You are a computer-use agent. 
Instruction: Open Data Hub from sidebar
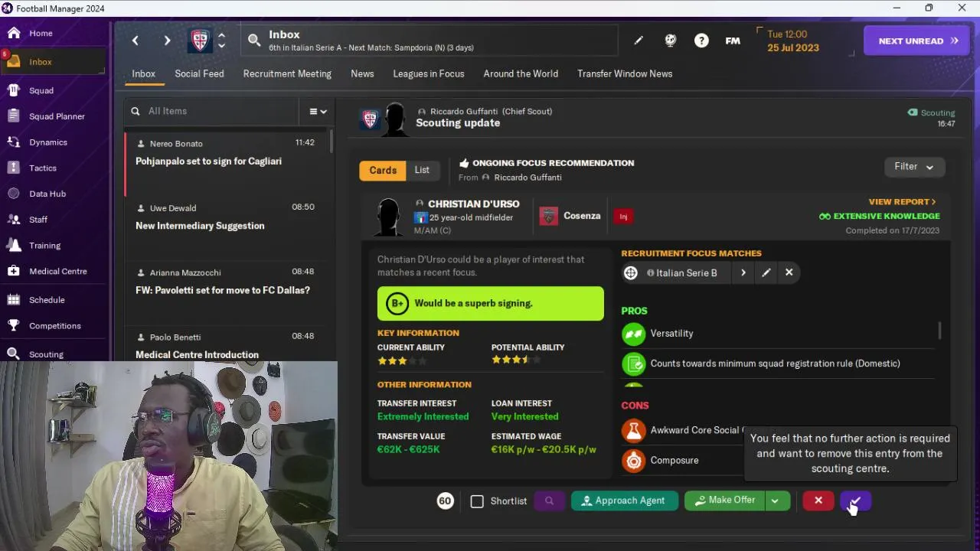tap(47, 194)
